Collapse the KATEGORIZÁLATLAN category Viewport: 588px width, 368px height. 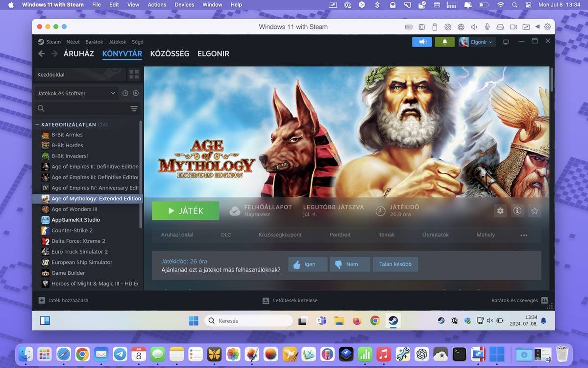pyautogui.click(x=38, y=125)
